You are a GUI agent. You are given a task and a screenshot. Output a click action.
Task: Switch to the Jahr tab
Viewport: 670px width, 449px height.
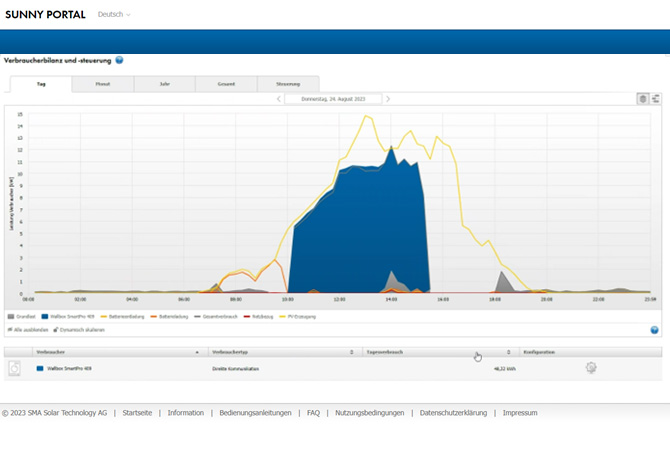tap(165, 84)
